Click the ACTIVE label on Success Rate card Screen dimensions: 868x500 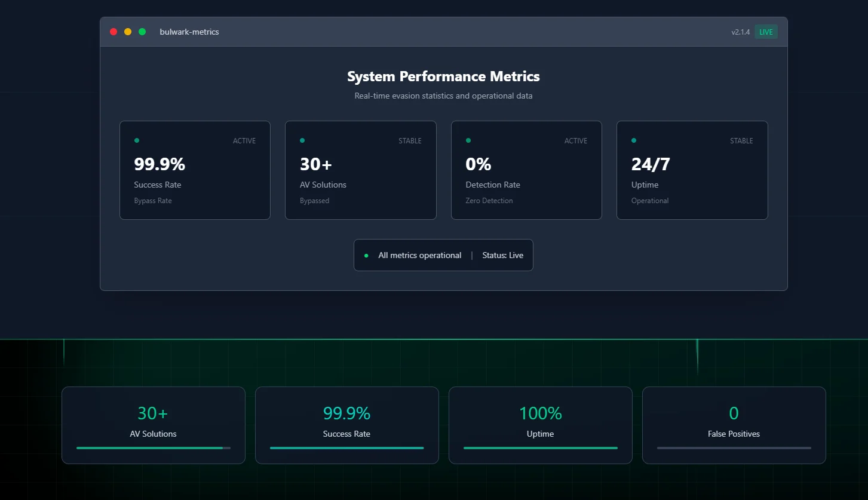(244, 141)
